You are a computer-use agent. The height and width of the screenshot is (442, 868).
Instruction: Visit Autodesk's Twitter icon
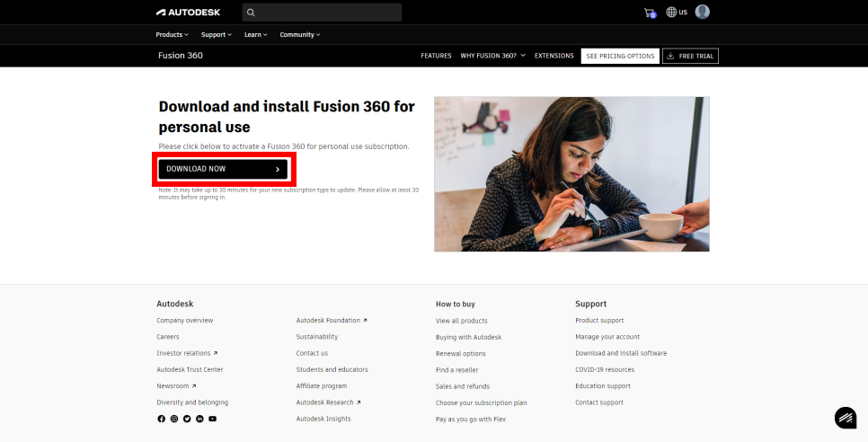(x=187, y=419)
